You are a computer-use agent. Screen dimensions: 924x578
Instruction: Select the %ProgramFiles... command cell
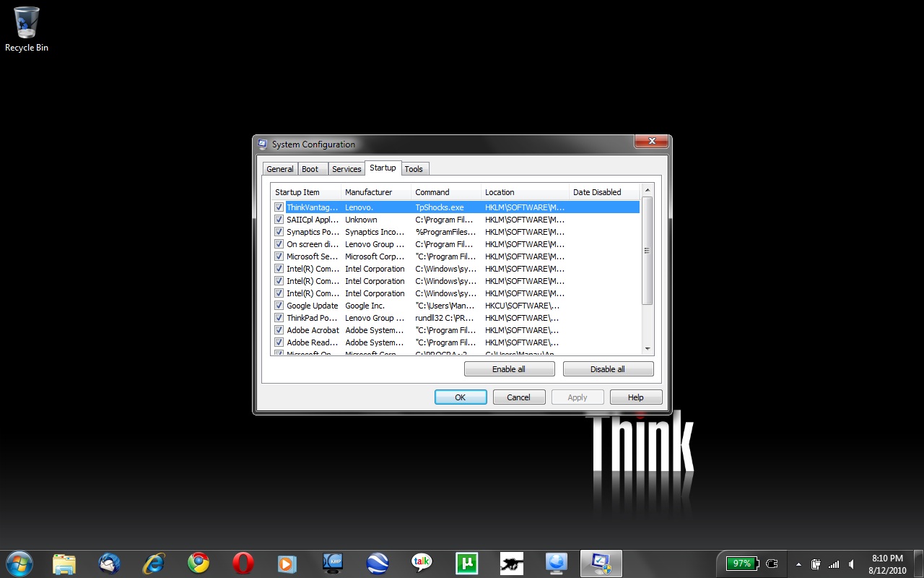tap(445, 232)
